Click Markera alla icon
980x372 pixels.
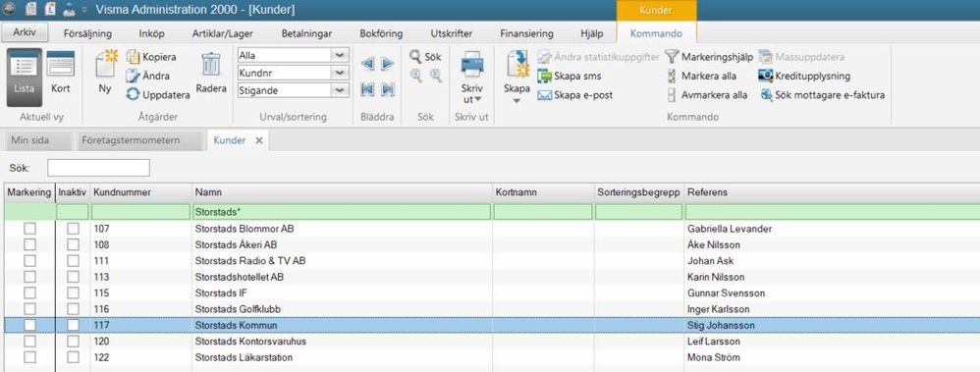(672, 77)
